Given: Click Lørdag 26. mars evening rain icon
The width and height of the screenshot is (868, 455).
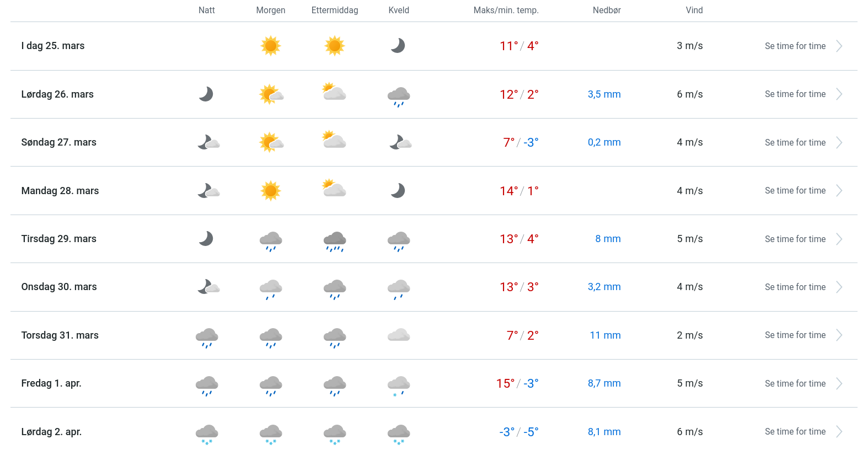Looking at the screenshot, I should tap(399, 96).
